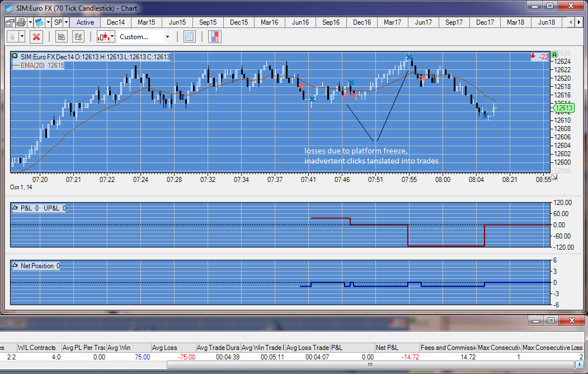Click the blue chart wave icon
This screenshot has width=588, height=374.
point(39,22)
